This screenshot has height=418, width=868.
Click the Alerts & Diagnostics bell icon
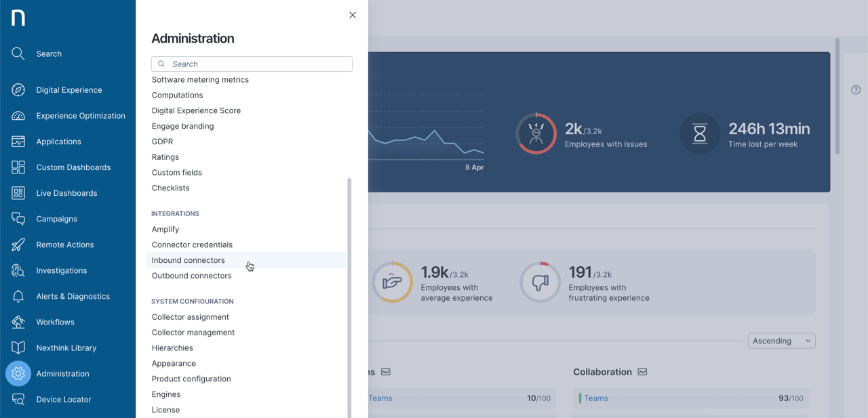(x=18, y=296)
